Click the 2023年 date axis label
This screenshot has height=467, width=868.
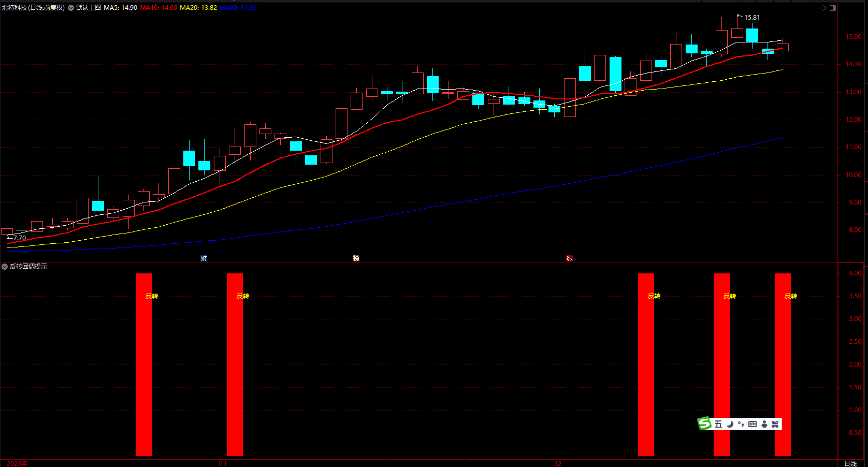point(18,463)
